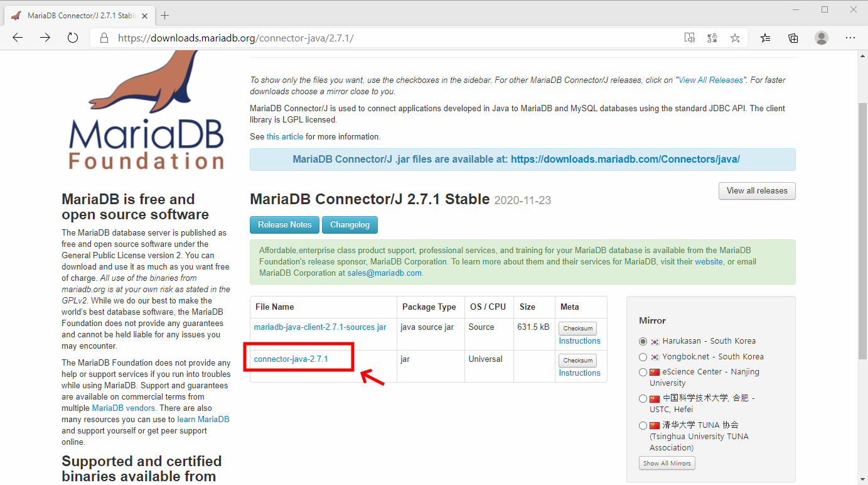Select eScience Center Nanjing University mirror

click(x=643, y=372)
